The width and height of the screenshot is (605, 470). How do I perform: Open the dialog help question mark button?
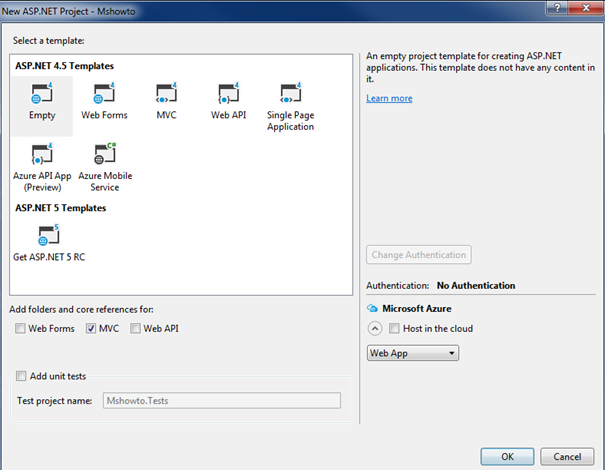pos(557,8)
